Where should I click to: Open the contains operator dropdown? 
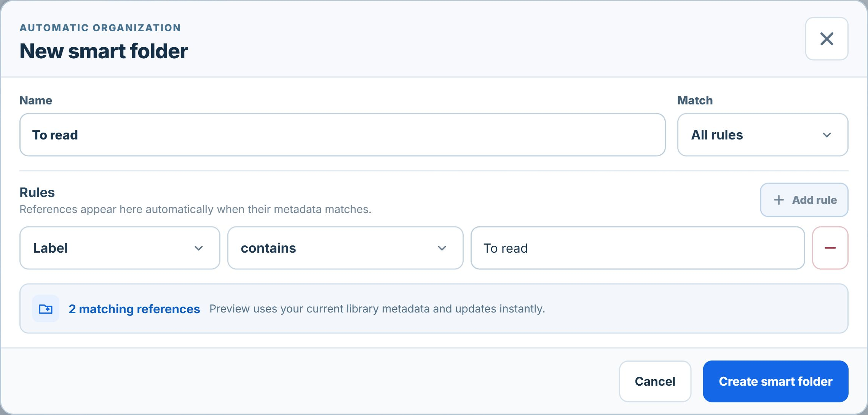[x=345, y=248]
